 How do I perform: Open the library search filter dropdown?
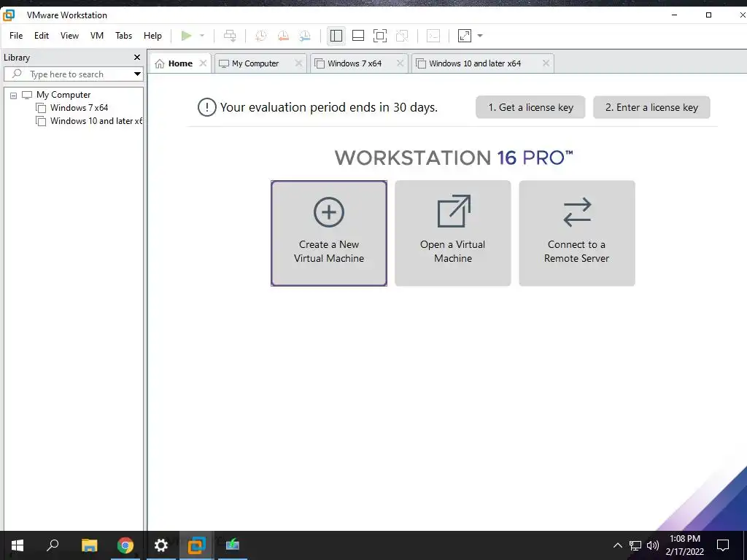click(x=137, y=74)
